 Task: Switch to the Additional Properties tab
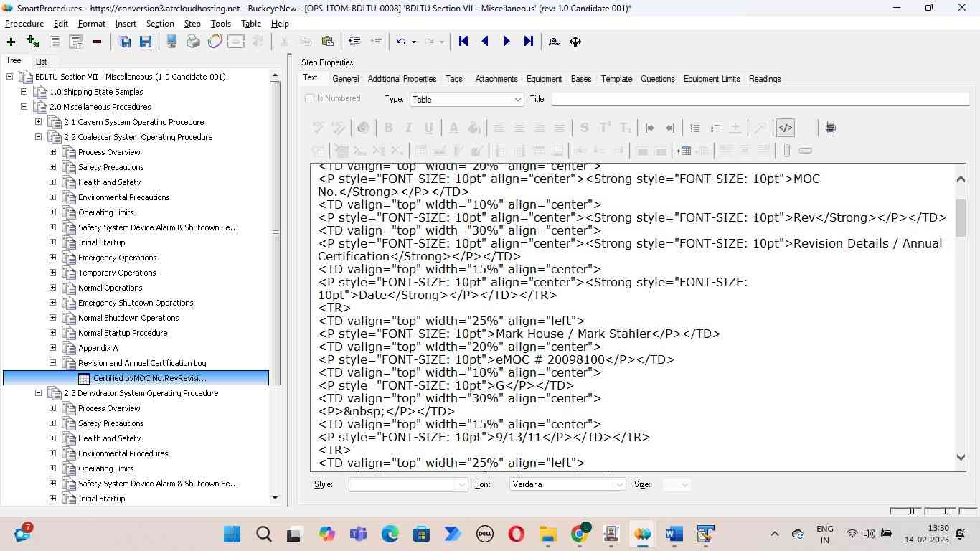point(402,79)
